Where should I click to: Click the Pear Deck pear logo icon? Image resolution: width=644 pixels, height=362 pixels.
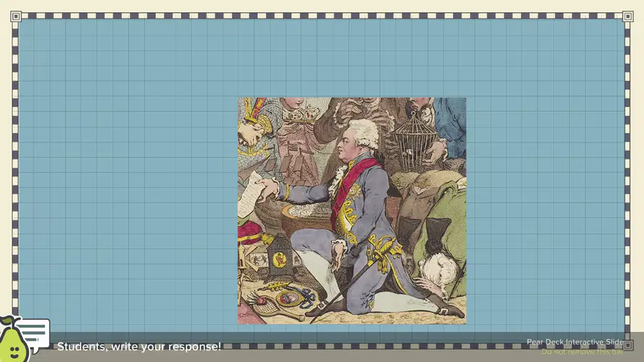pos(14,339)
